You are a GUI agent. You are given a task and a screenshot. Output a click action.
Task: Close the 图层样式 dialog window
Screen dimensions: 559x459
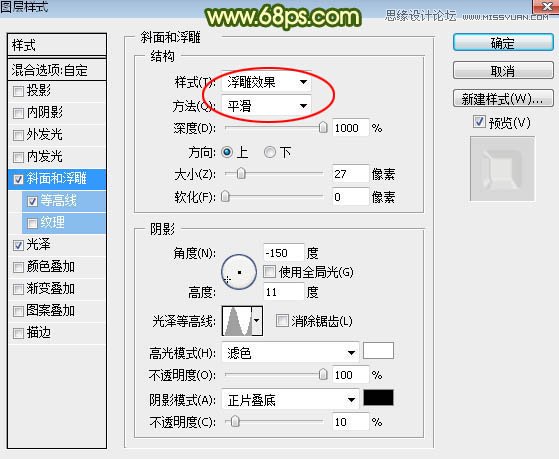[547, 6]
